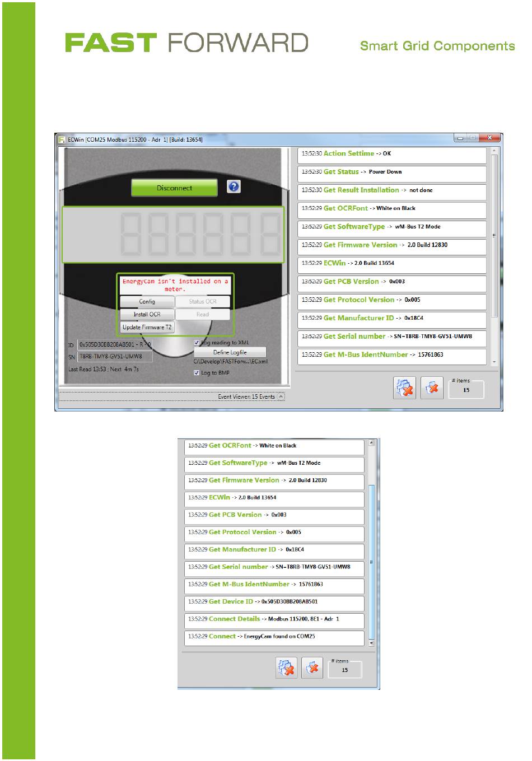Select 'ECWin -> 2.0 Build 13654' row in ECWin window
This screenshot has width=532, height=761.
click(391, 265)
